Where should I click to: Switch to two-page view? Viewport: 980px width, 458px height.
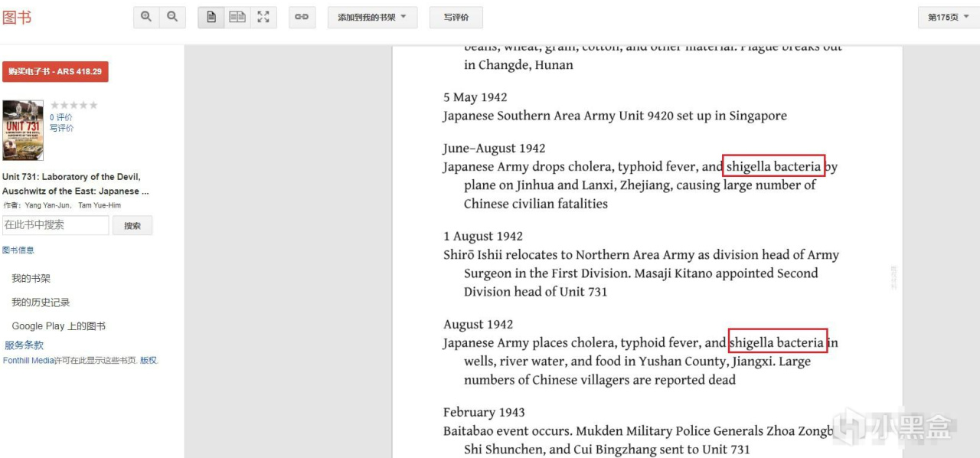(x=237, y=17)
